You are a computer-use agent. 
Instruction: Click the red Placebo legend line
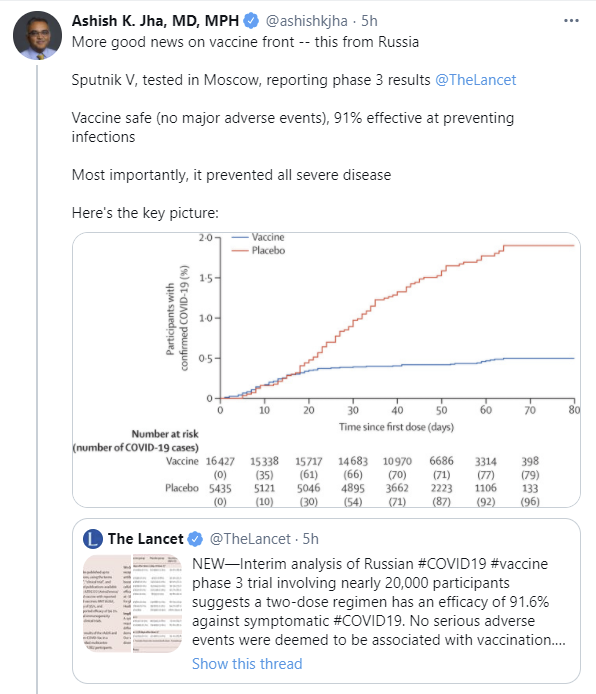tap(240, 251)
